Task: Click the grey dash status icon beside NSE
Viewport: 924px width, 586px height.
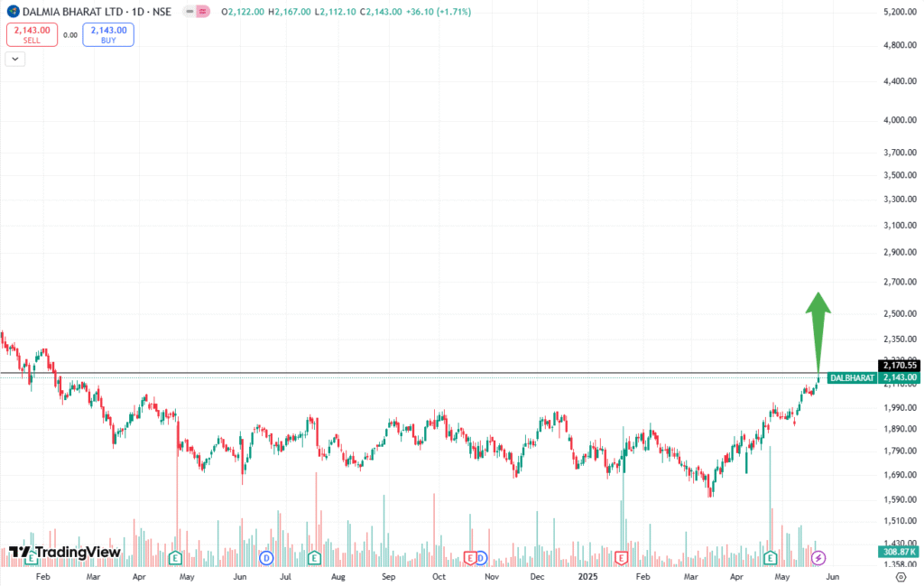Action: tap(189, 11)
